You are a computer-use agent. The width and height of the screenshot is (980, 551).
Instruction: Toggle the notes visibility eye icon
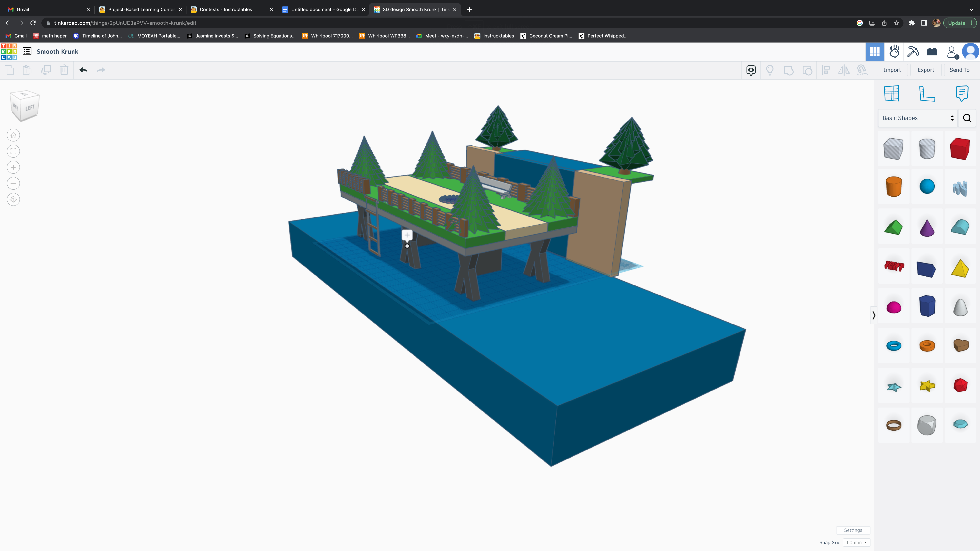pos(751,70)
